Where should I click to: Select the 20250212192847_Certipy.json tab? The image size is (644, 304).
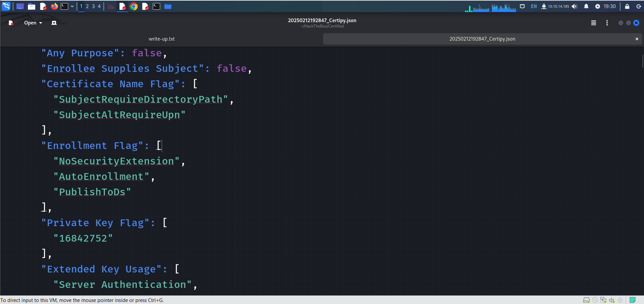click(482, 39)
